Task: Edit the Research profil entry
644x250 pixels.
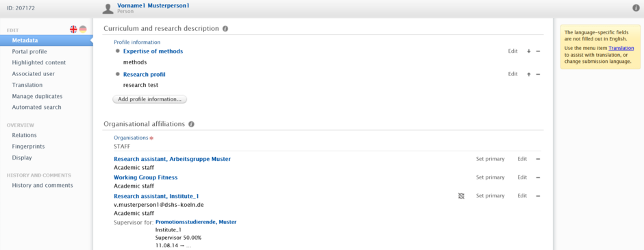Action: 512,74
